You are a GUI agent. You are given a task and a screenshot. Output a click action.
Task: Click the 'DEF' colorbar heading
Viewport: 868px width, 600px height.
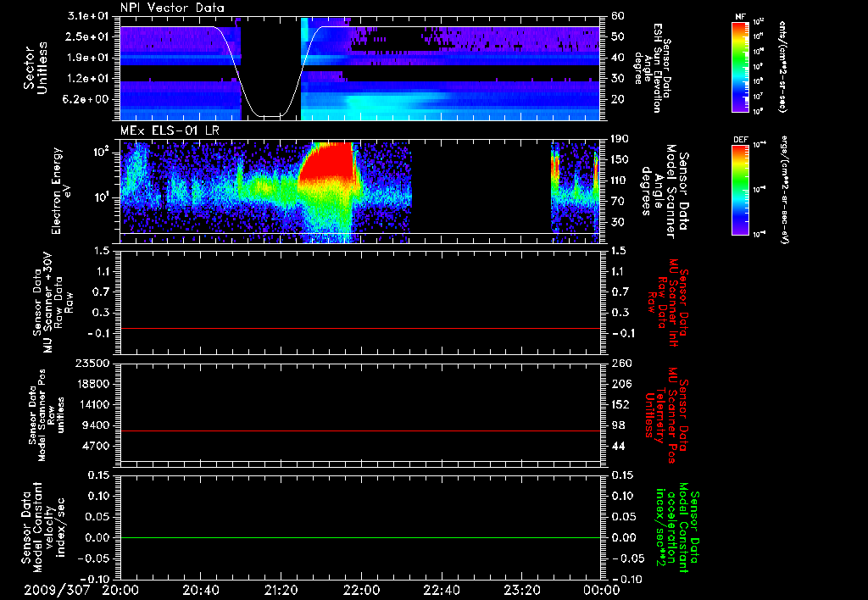pos(740,140)
